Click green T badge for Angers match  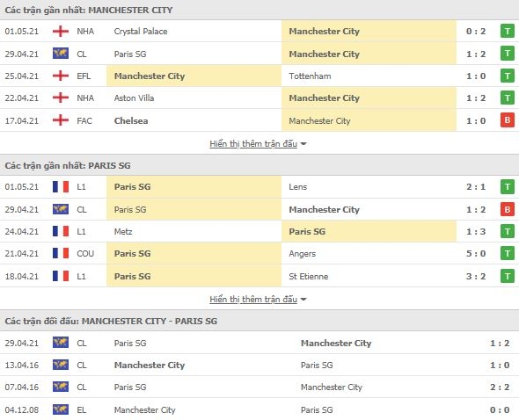(507, 253)
